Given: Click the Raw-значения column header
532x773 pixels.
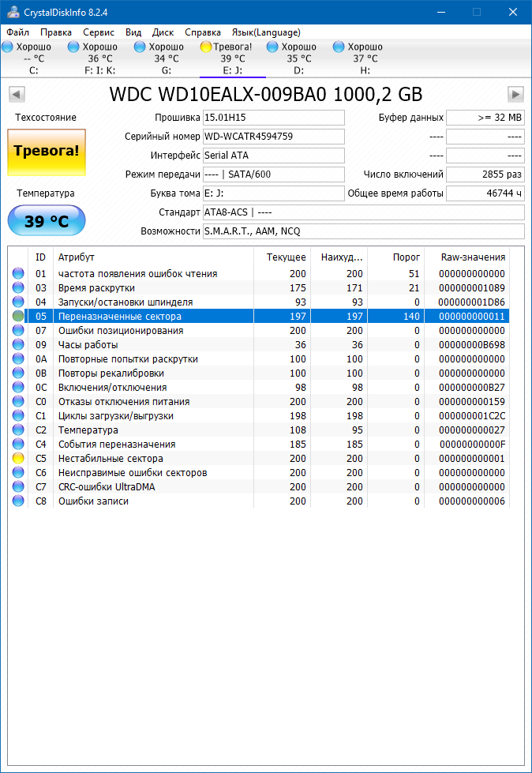Looking at the screenshot, I should (x=467, y=257).
